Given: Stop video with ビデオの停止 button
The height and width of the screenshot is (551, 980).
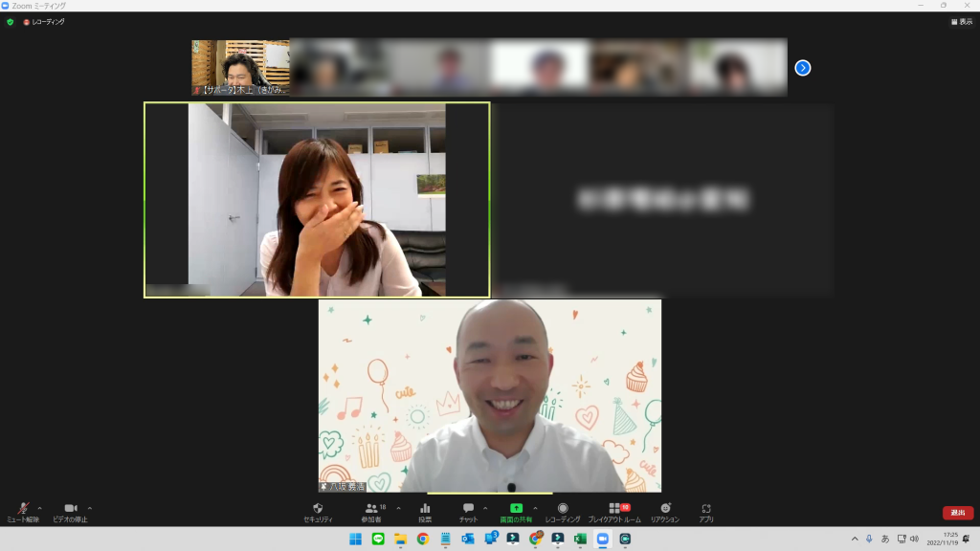Looking at the screenshot, I should [70, 512].
